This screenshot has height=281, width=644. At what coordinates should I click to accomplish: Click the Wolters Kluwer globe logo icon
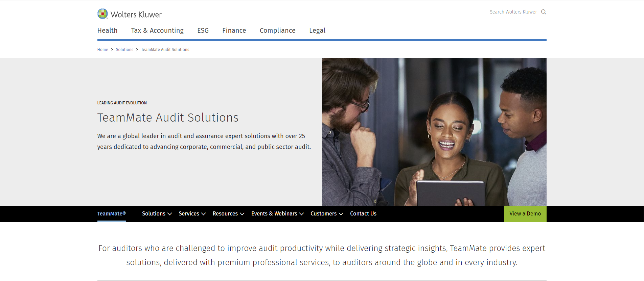(x=102, y=14)
